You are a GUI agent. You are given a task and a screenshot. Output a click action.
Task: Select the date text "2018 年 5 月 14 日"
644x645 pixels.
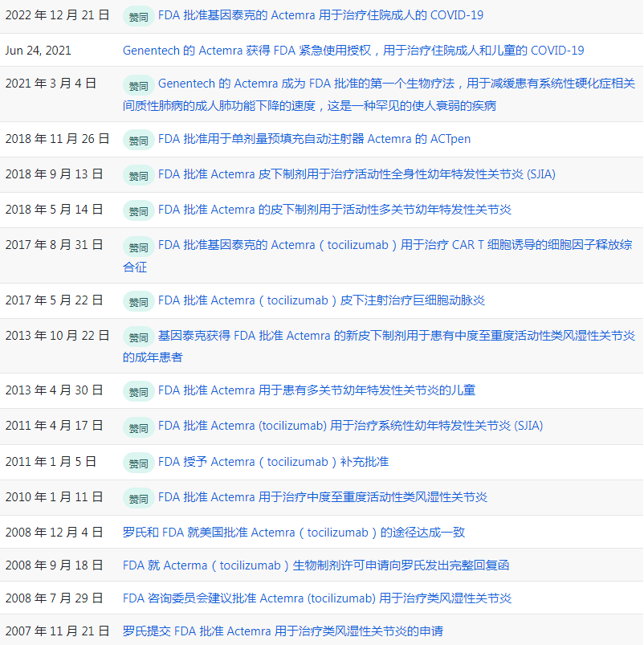pos(54,210)
